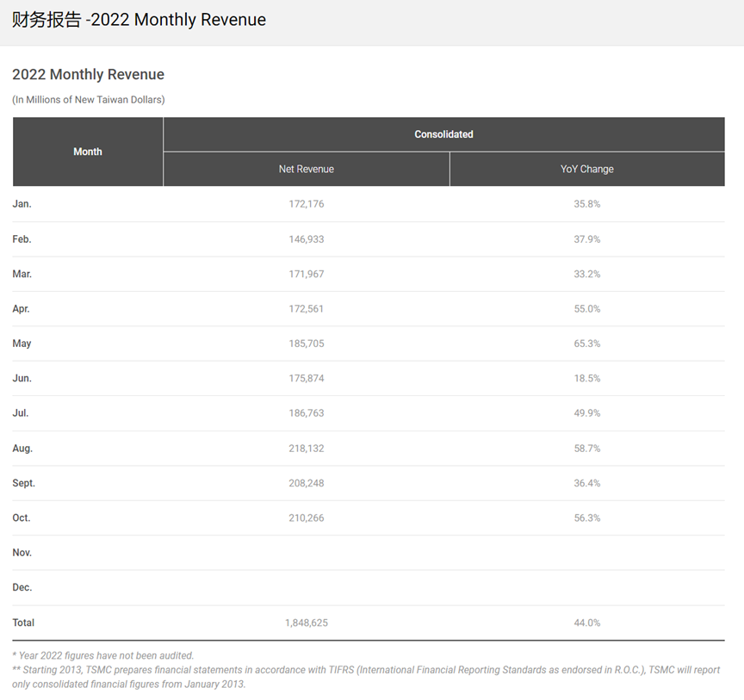Viewport: 744px width, 700px height.
Task: Click the Jun. net revenue 175,874
Action: point(306,378)
